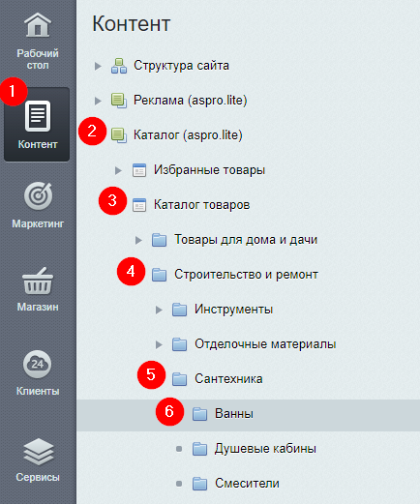Expand the Товары для дома и дачи arrow
This screenshot has width=420, height=504.
[x=138, y=240]
